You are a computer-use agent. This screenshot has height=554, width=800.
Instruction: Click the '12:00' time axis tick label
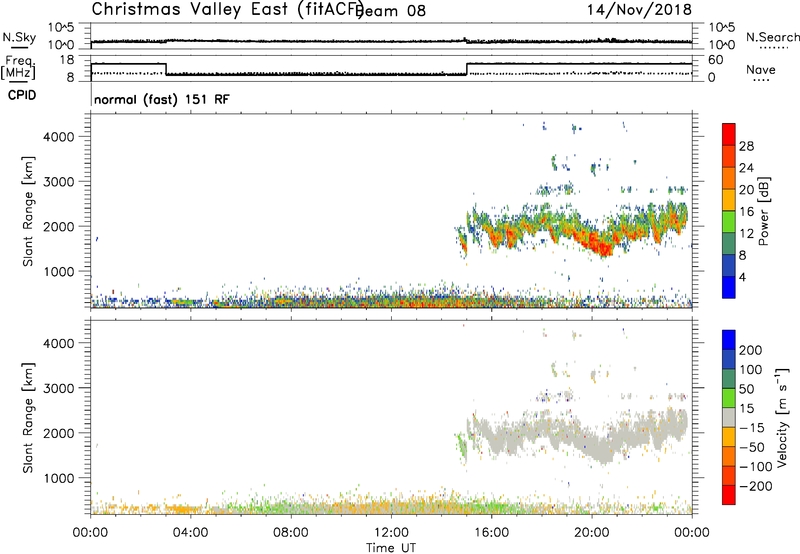[391, 533]
